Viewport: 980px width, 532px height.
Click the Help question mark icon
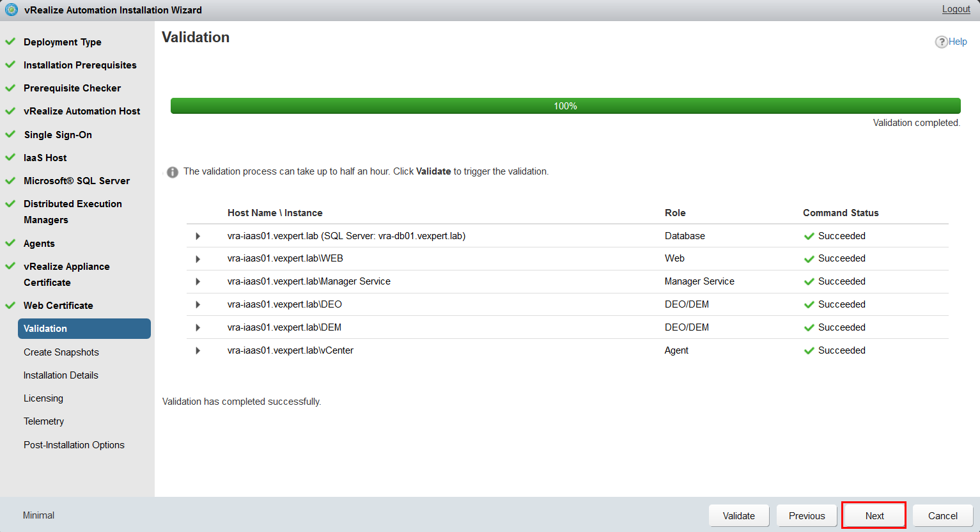[x=941, y=42]
